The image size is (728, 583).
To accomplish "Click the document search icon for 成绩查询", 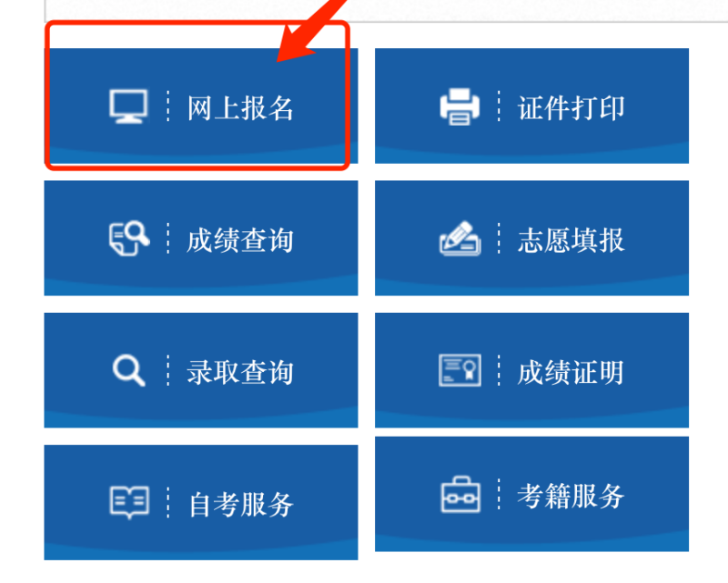I will point(129,238).
